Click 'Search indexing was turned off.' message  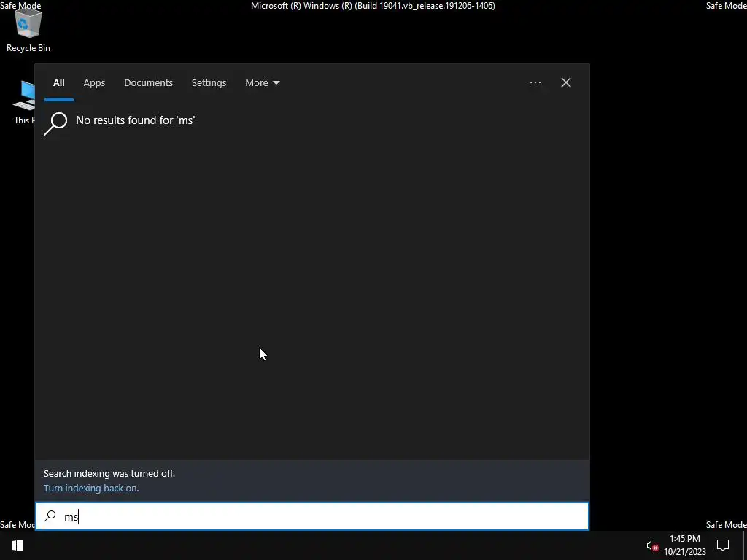click(x=109, y=473)
